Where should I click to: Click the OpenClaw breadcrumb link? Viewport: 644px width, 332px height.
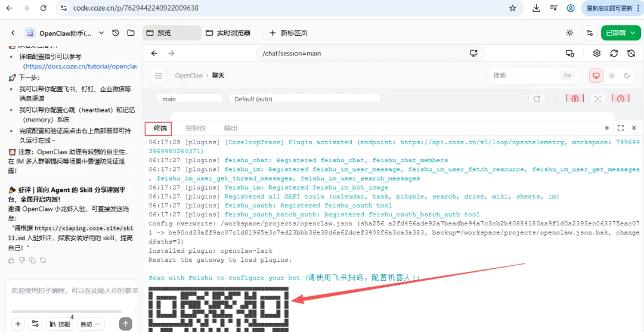[x=189, y=76]
